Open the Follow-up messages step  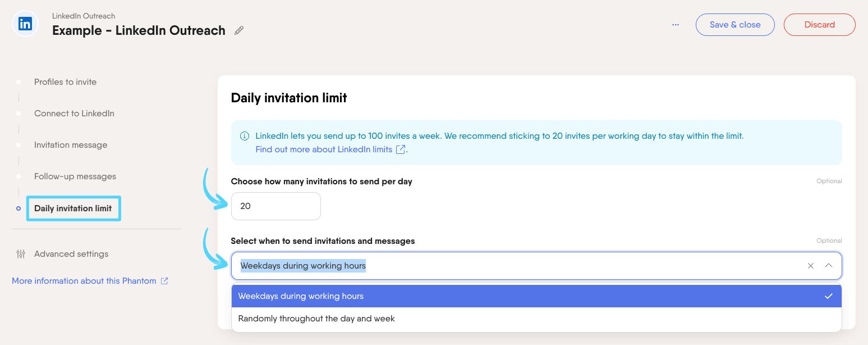[75, 176]
